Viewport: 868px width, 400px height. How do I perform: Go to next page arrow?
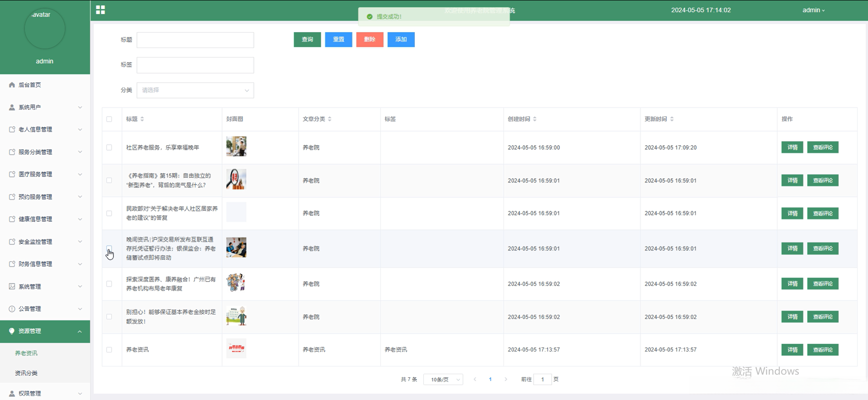[506, 379]
